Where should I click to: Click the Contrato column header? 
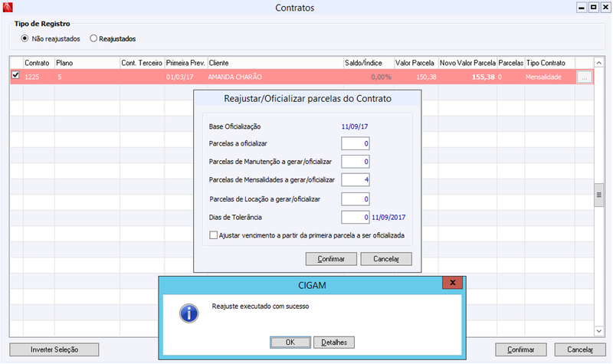pyautogui.click(x=39, y=63)
